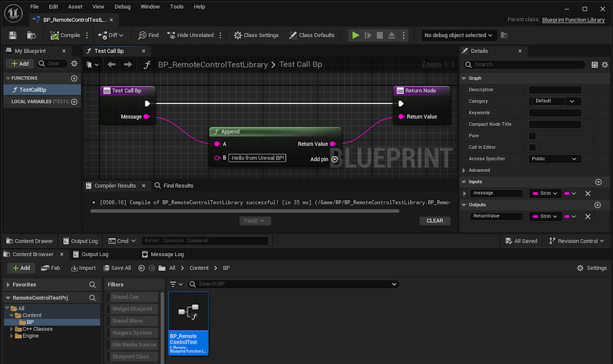The width and height of the screenshot is (613, 364).
Task: Open Class Defaults
Action: tap(312, 35)
